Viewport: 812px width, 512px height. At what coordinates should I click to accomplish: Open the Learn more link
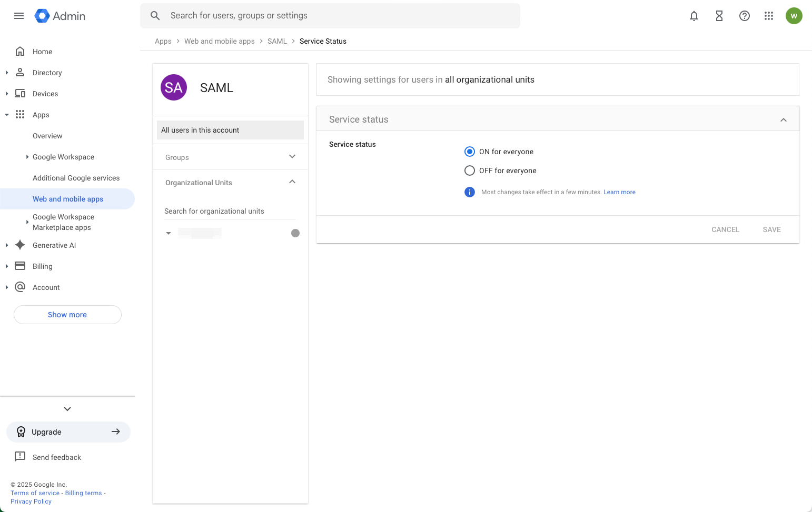619,192
